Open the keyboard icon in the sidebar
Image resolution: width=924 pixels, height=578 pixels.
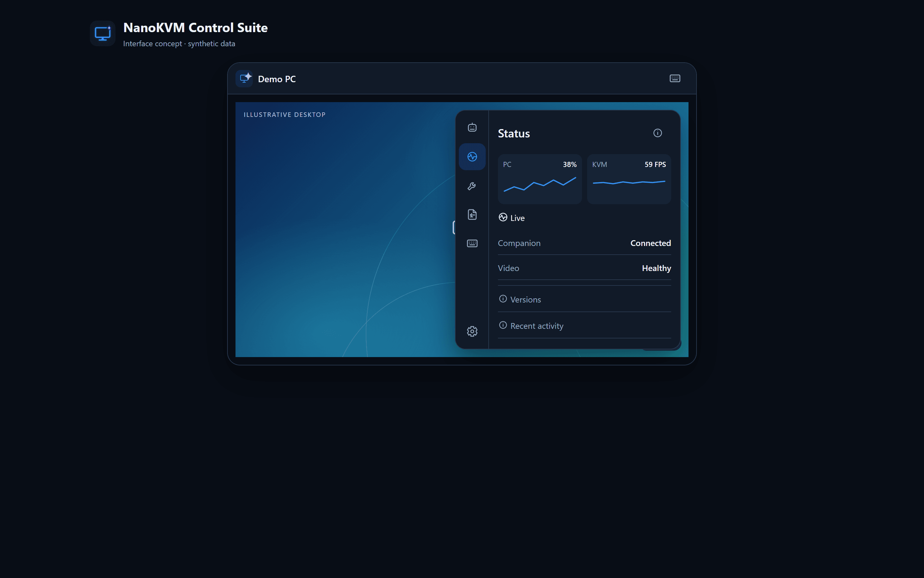click(x=472, y=243)
